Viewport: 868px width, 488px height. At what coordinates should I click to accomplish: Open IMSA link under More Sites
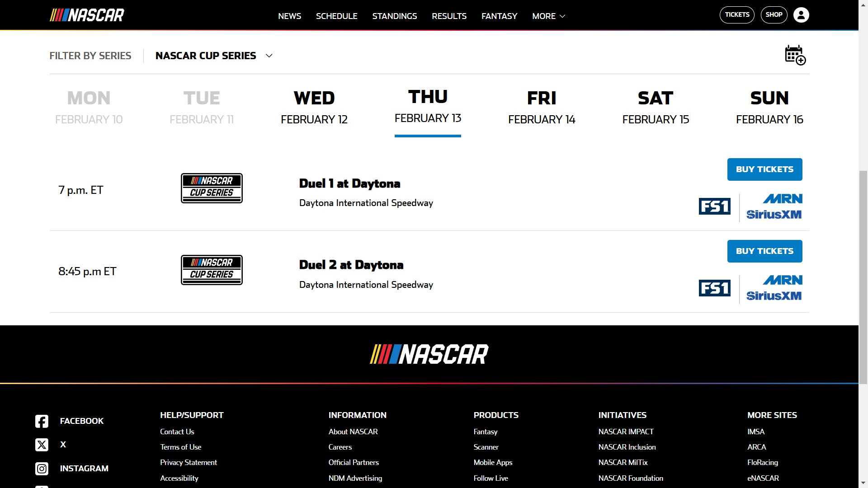pyautogui.click(x=756, y=432)
